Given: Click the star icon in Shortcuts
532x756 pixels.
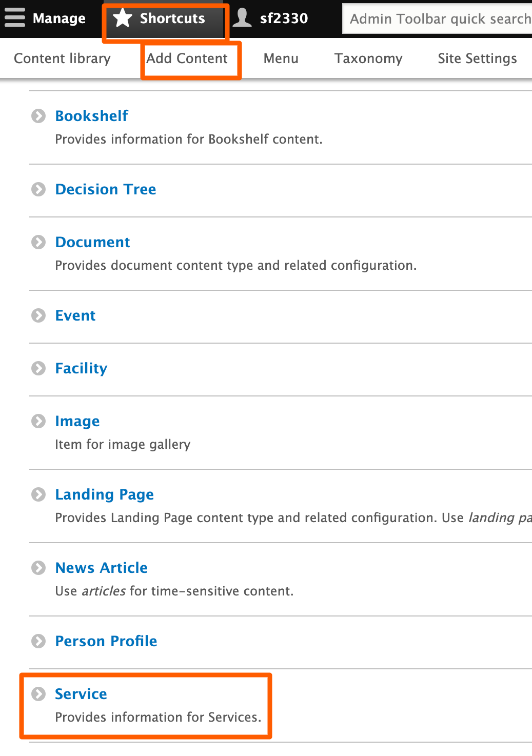Looking at the screenshot, I should coord(123,18).
